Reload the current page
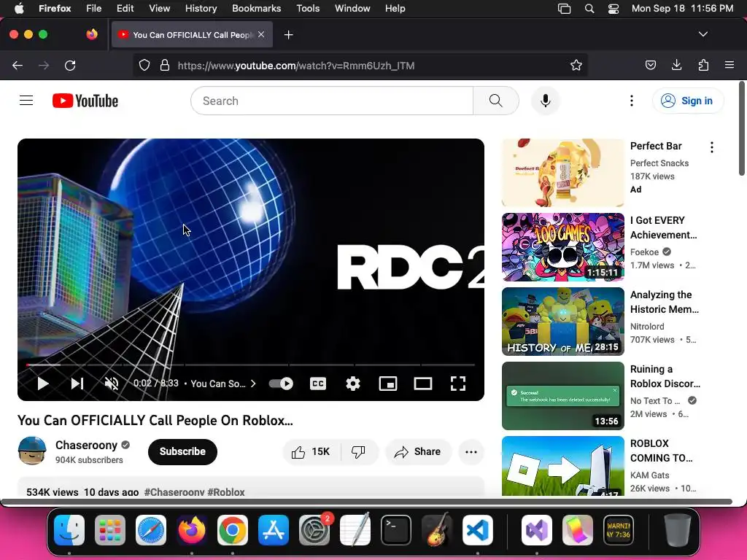 pyautogui.click(x=70, y=65)
